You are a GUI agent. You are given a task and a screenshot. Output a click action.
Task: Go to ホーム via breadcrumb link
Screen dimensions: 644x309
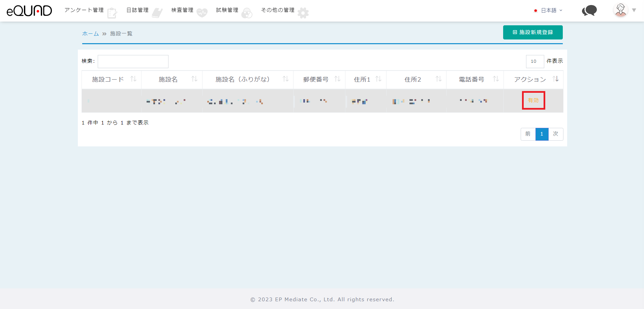pos(90,34)
